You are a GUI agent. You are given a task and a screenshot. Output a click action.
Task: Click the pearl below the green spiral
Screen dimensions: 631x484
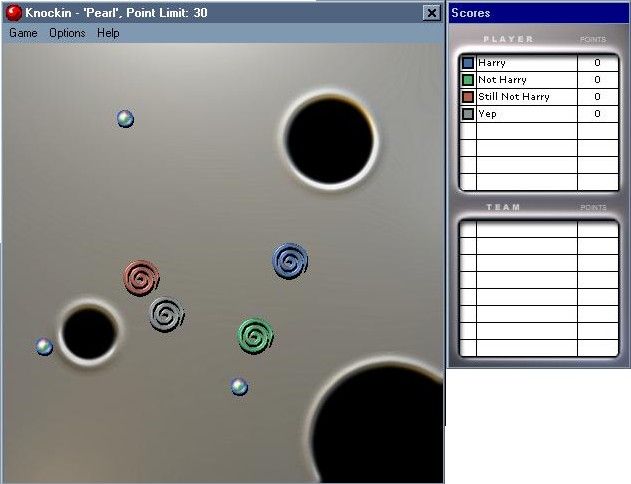pos(239,387)
